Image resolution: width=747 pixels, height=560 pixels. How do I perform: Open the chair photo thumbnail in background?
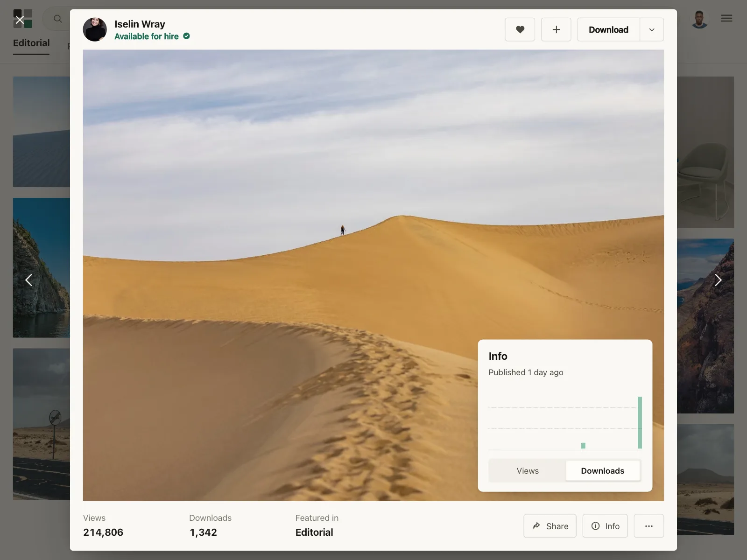(x=705, y=152)
